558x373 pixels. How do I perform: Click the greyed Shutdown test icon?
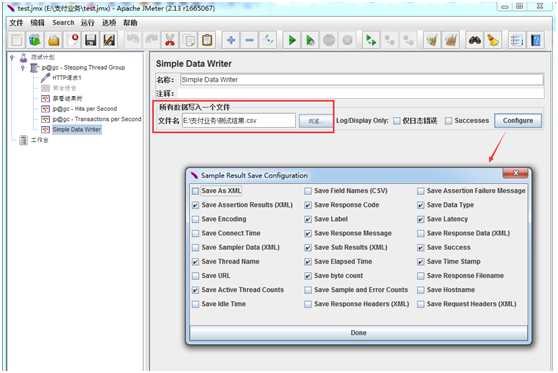347,40
